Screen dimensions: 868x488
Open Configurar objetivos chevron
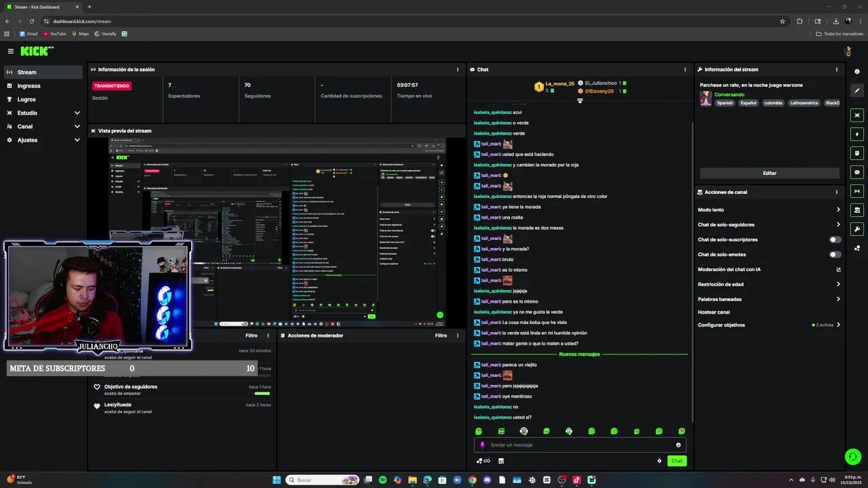[838, 325]
